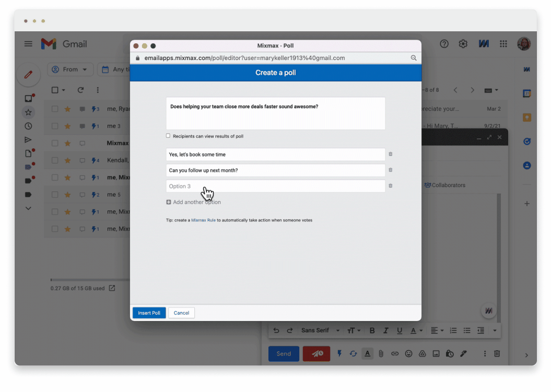Open Gmail support help icon
The image size is (551, 392).
(444, 44)
